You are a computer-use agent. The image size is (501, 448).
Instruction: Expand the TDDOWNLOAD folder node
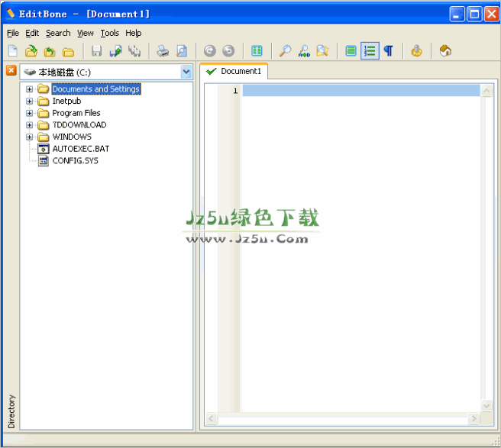coord(29,125)
